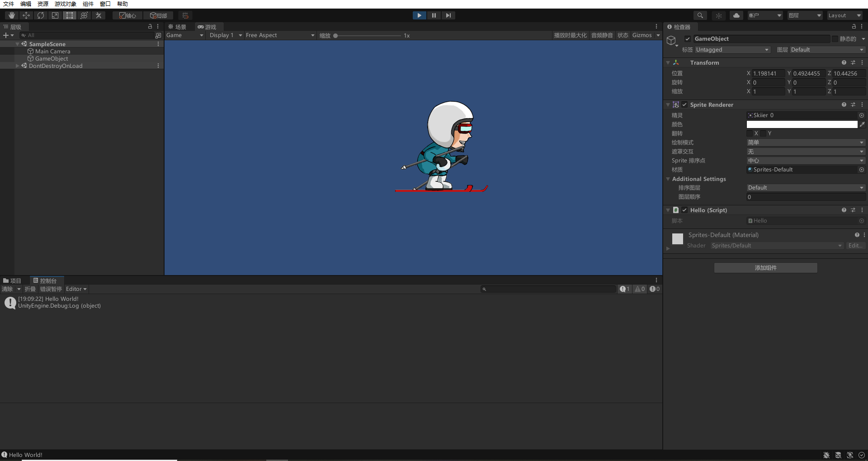The height and width of the screenshot is (461, 868).
Task: Open Sprite Sort Point dropdown (中心)
Action: [x=806, y=161]
